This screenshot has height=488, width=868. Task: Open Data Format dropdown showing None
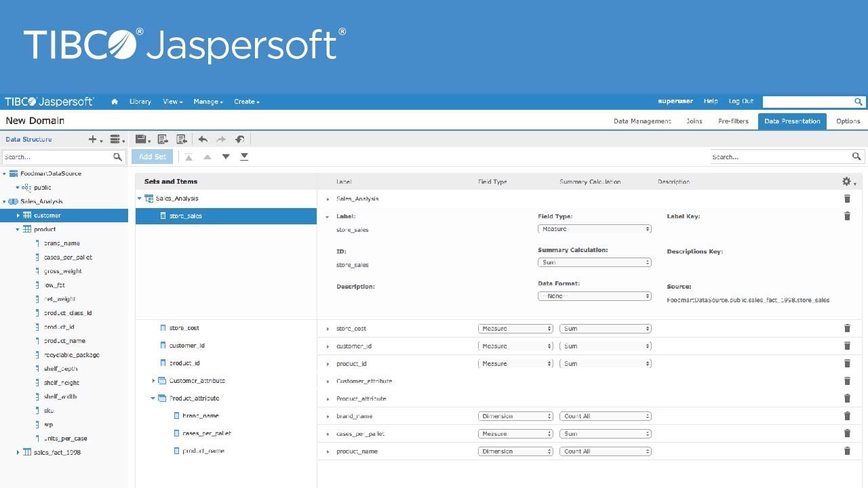click(595, 296)
